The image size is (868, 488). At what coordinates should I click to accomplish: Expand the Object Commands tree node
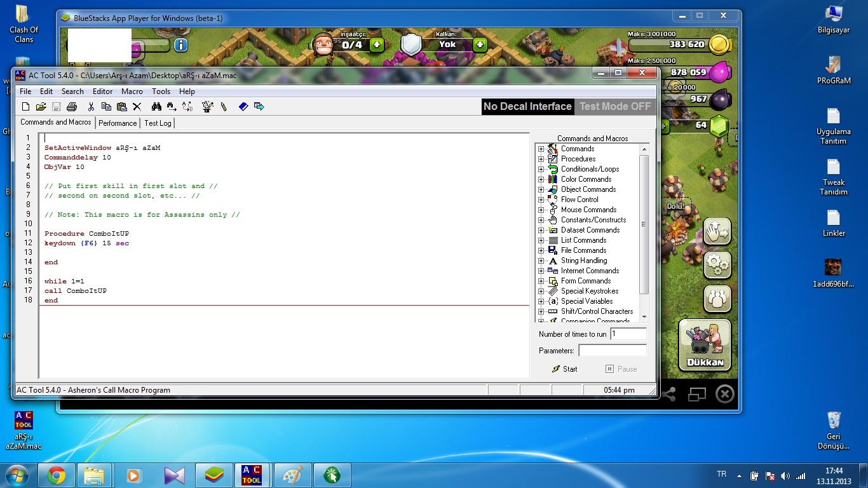541,190
